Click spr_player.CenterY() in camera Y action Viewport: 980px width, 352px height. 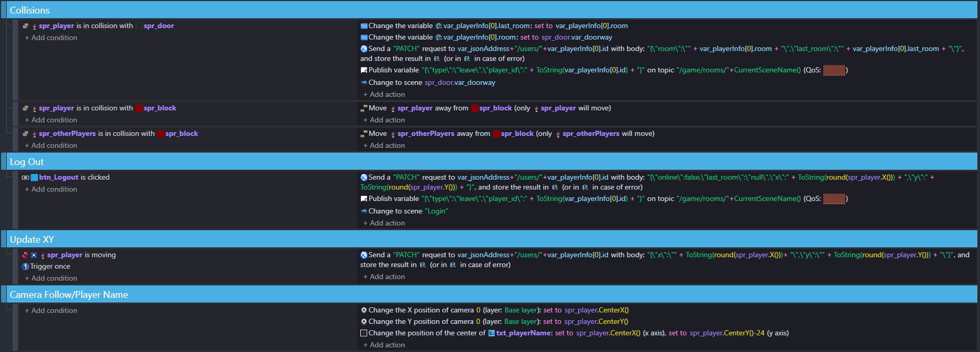(596, 322)
